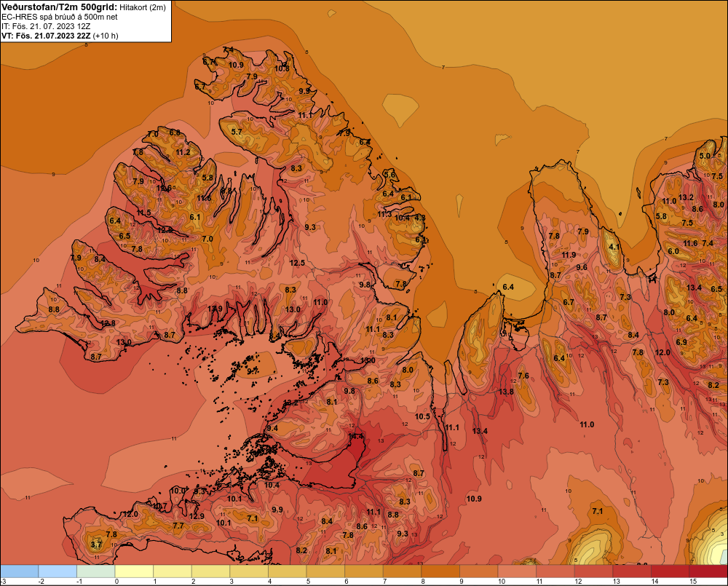This screenshot has width=728, height=586.
Task: Click the 13.9 temperature value
Action: coord(215,309)
